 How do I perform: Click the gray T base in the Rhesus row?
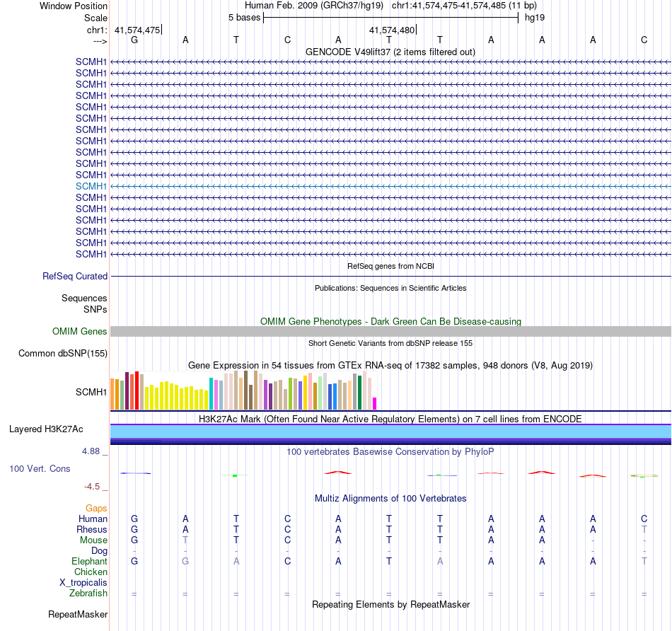click(x=644, y=529)
